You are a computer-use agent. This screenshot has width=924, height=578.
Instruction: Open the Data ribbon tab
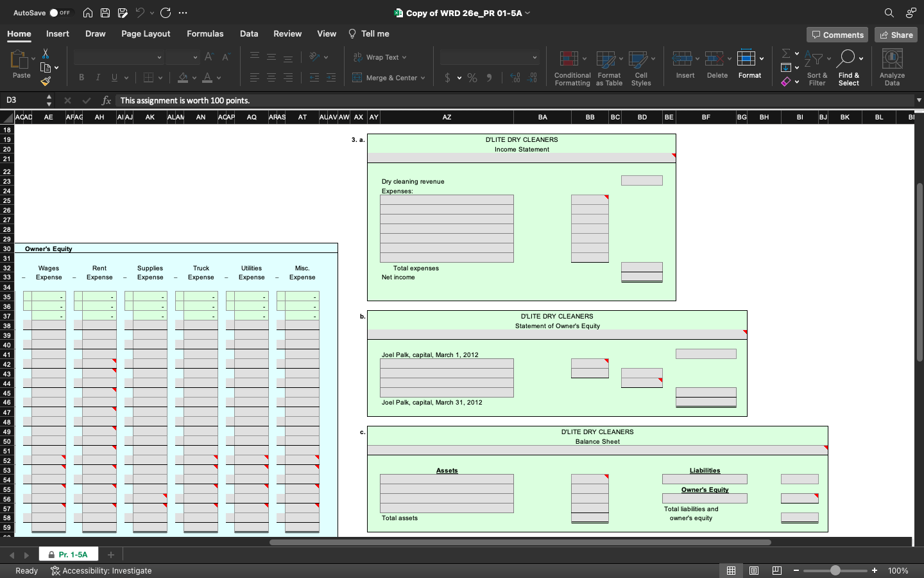[249, 33]
